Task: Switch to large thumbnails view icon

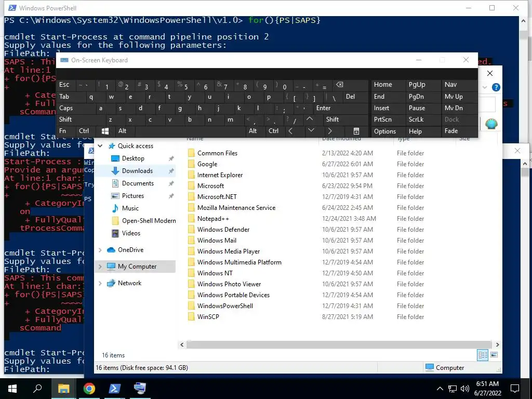Action: pos(494,355)
